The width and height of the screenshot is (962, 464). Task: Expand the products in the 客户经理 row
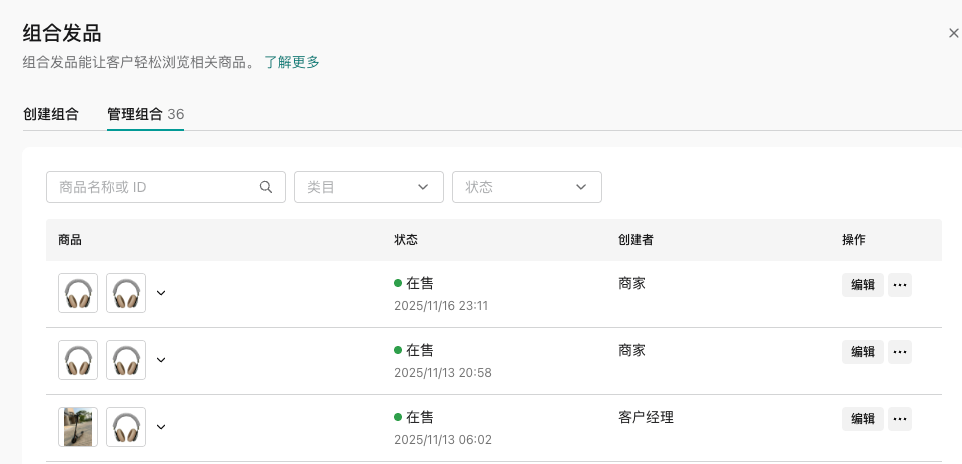tap(161, 427)
